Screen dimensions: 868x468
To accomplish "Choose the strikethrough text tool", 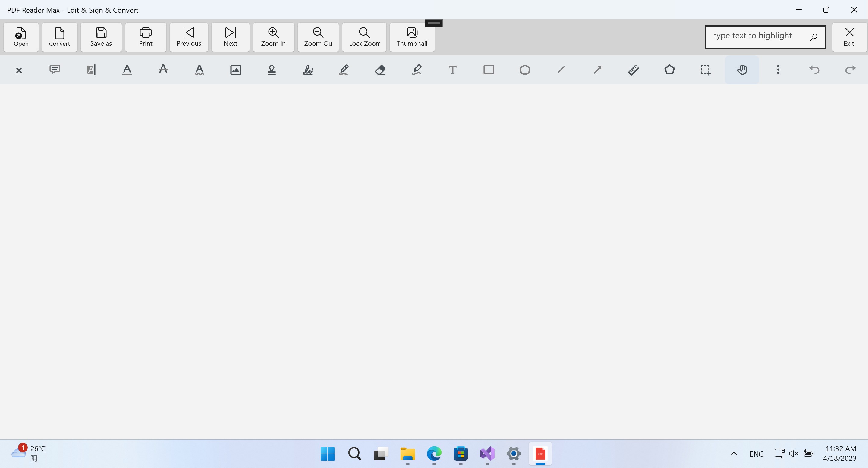I will pos(163,70).
